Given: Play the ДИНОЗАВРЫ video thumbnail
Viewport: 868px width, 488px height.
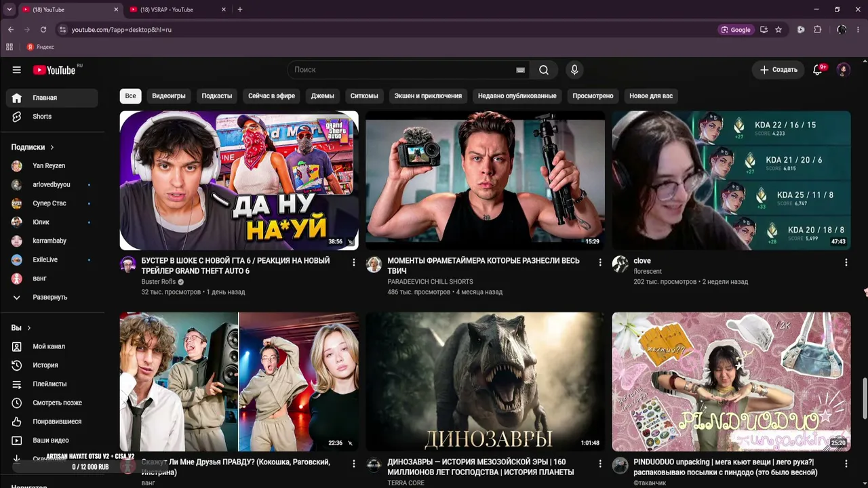Looking at the screenshot, I should click(486, 382).
